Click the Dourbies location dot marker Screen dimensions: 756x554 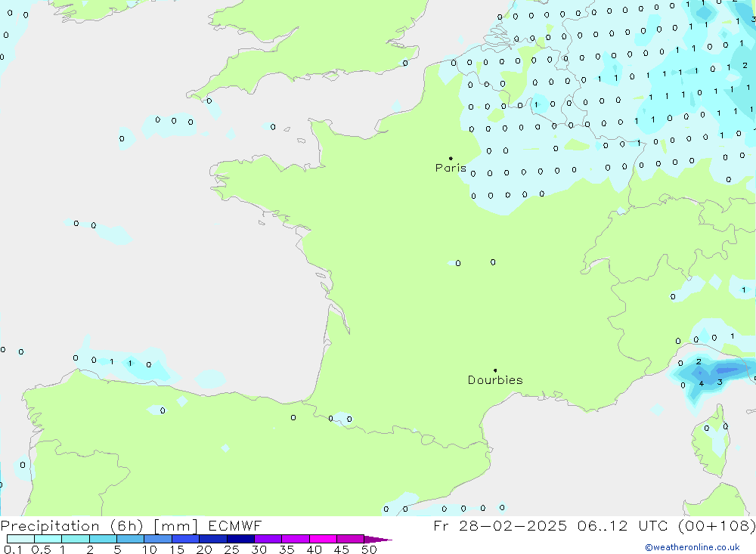pyautogui.click(x=495, y=370)
